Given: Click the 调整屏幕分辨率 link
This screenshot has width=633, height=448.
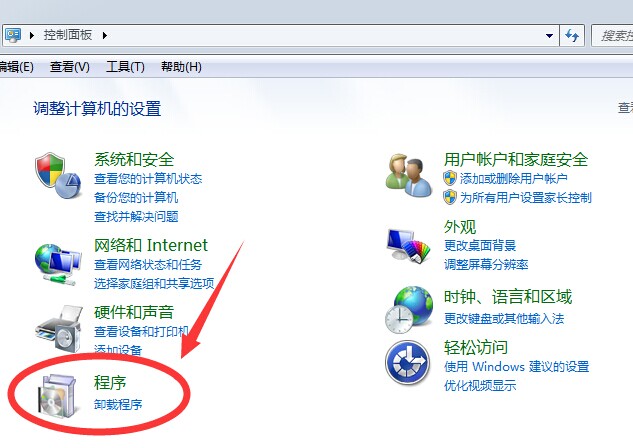Looking at the screenshot, I should [486, 264].
